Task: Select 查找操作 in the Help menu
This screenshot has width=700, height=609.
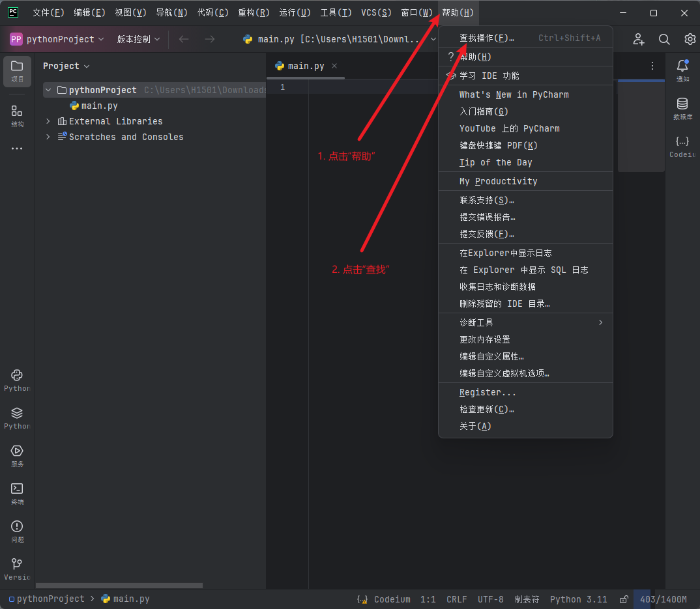Action: (x=487, y=38)
